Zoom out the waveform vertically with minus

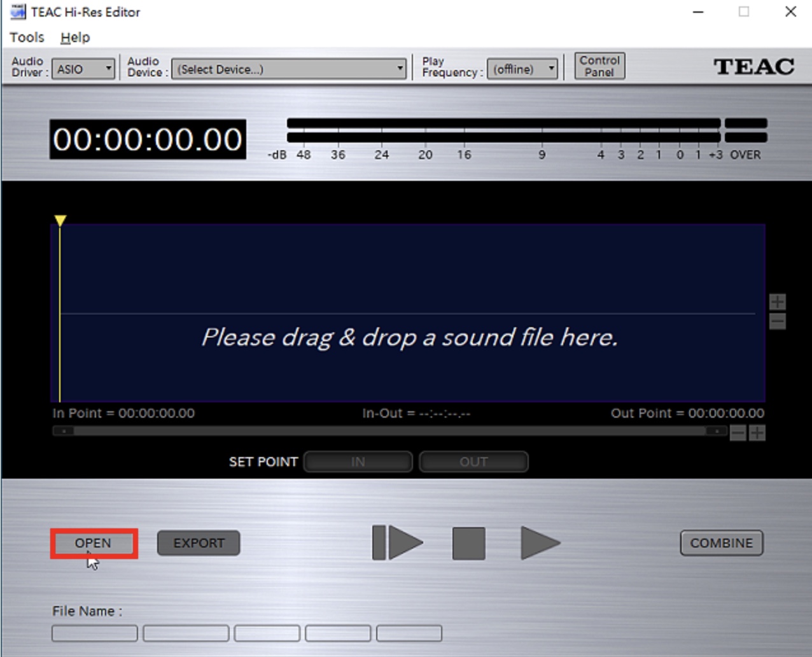coord(777,321)
